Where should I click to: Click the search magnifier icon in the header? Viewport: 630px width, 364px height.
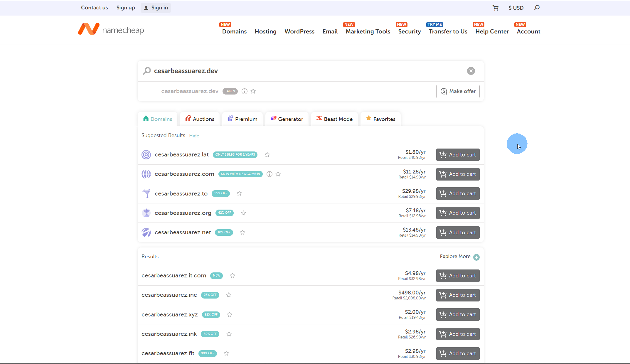[537, 8]
